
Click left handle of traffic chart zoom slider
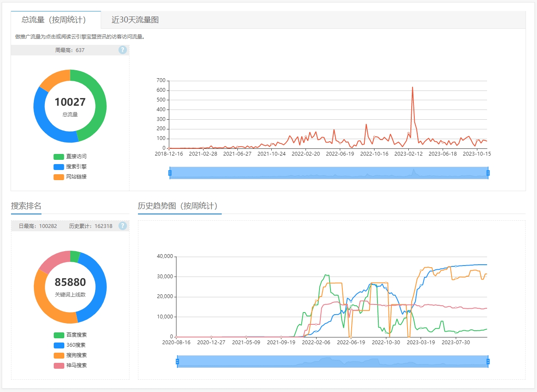(x=170, y=173)
